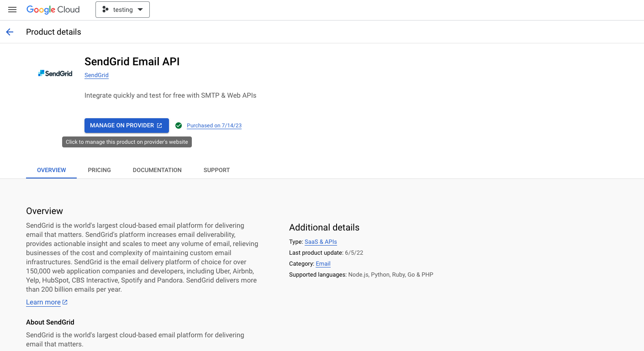Switch to the Overview tab

(x=52, y=170)
